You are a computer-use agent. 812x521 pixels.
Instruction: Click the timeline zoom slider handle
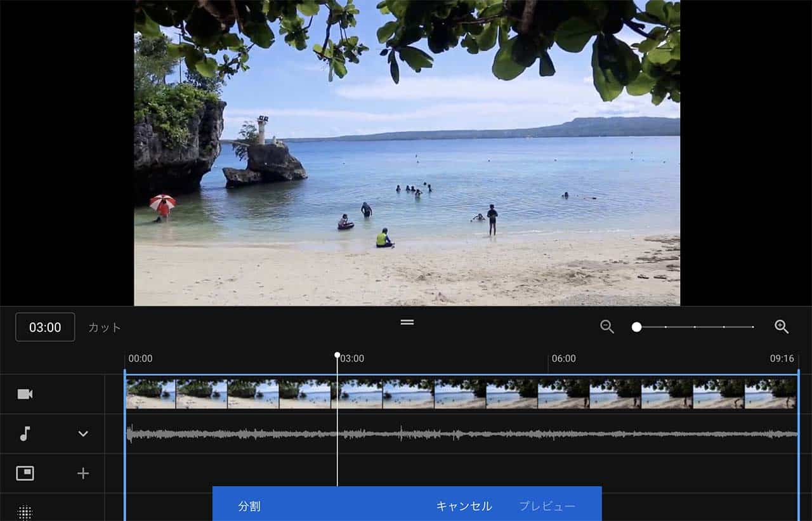tap(636, 327)
